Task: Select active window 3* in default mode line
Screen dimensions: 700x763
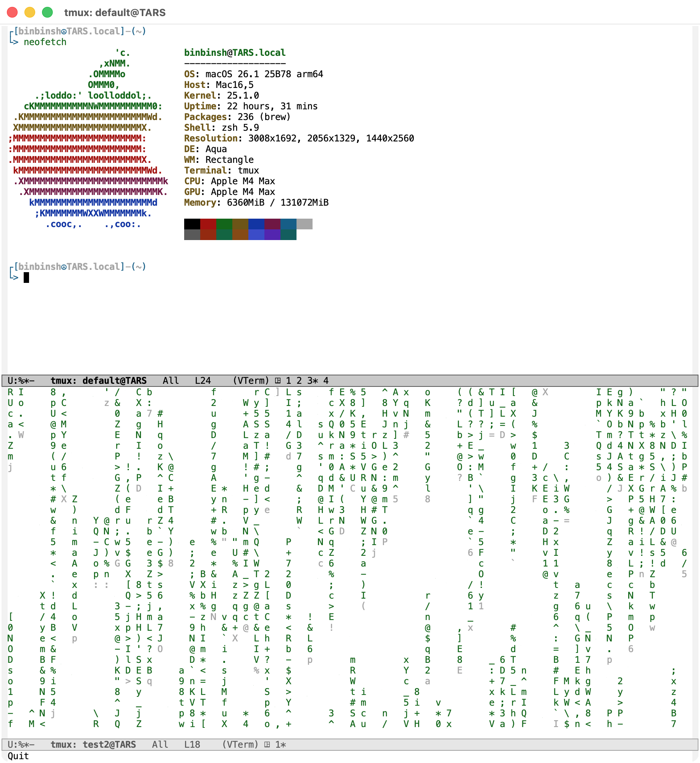Action: coord(313,381)
